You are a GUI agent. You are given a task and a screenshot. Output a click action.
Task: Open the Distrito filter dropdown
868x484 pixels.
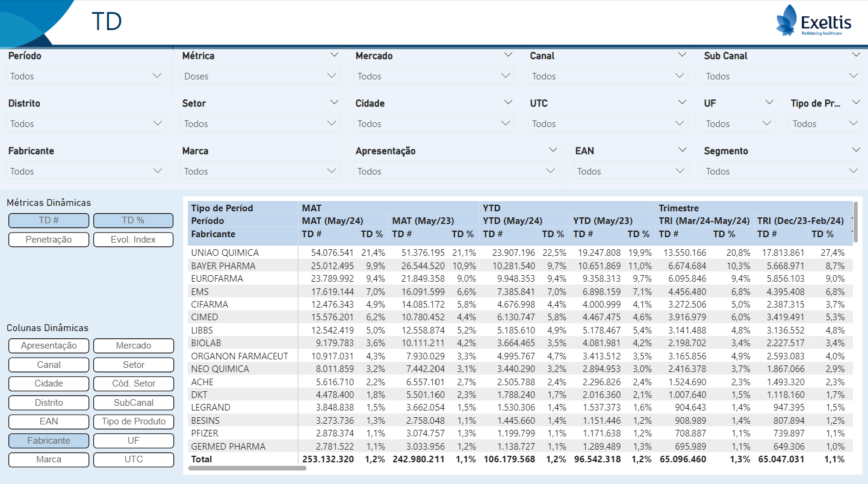click(x=86, y=123)
